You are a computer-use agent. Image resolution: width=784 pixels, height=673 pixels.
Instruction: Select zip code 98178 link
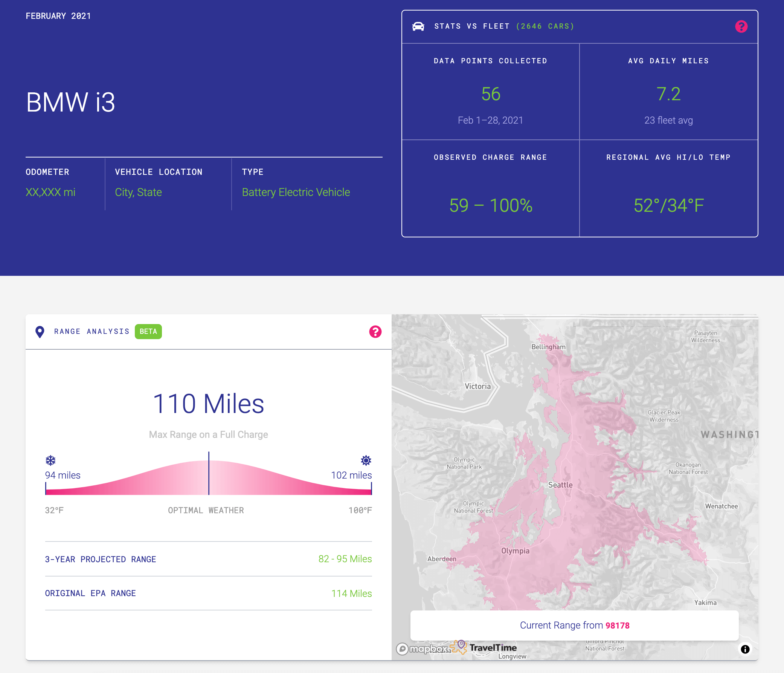[x=618, y=626]
